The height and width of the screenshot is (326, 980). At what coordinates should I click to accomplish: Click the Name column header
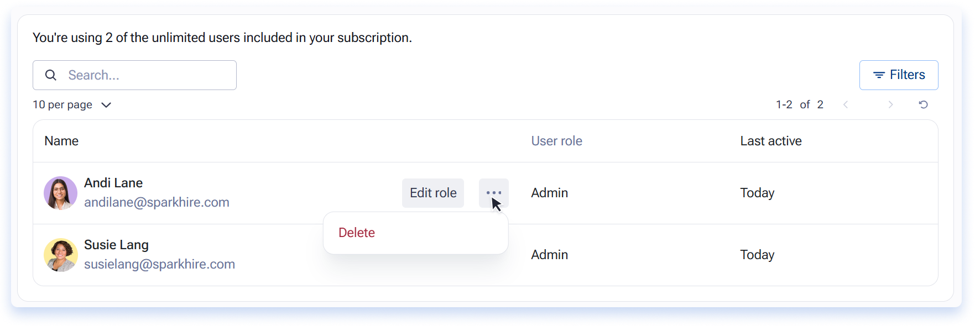pyautogui.click(x=61, y=141)
